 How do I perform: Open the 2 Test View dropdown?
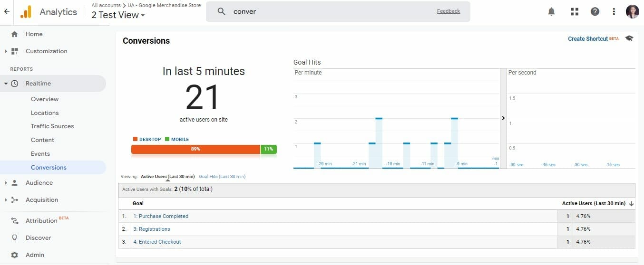point(118,15)
